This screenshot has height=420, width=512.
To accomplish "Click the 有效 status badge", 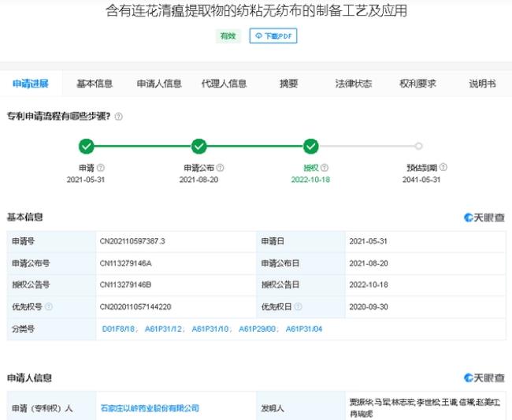I will click(x=228, y=36).
